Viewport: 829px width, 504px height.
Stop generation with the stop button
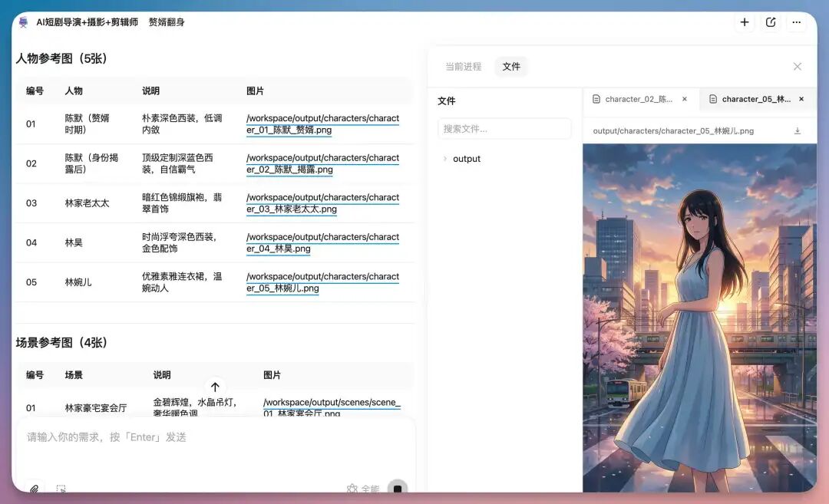click(x=397, y=489)
